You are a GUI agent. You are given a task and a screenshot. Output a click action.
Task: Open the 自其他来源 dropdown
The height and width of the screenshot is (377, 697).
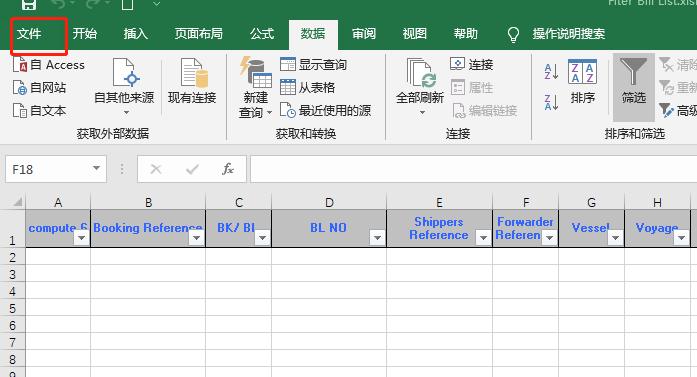point(124,87)
